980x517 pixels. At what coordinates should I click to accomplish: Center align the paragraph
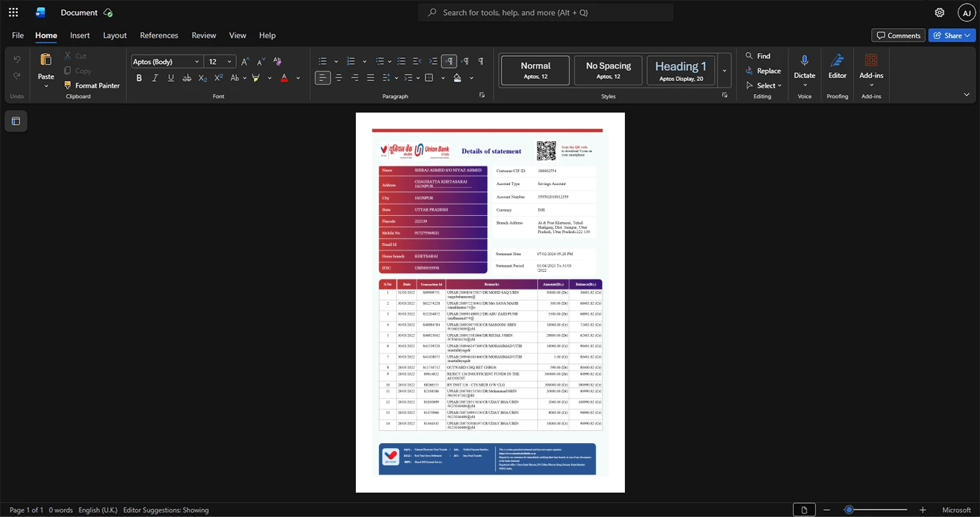pyautogui.click(x=339, y=77)
